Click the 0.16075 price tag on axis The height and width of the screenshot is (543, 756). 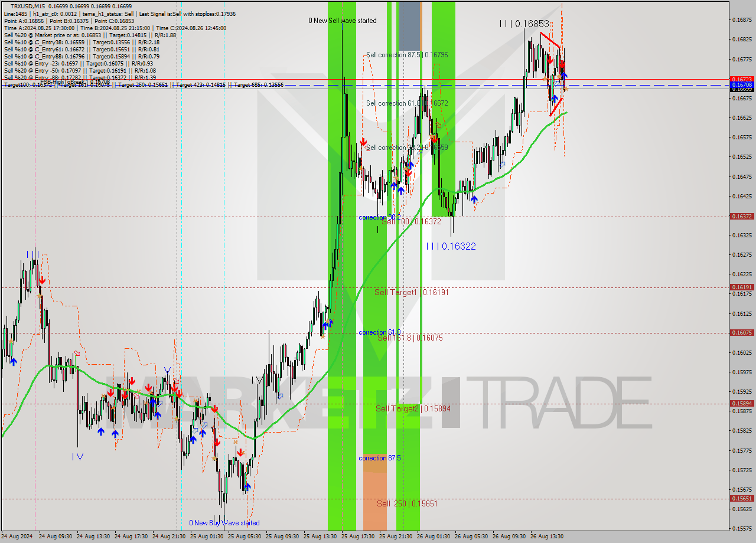(742, 332)
